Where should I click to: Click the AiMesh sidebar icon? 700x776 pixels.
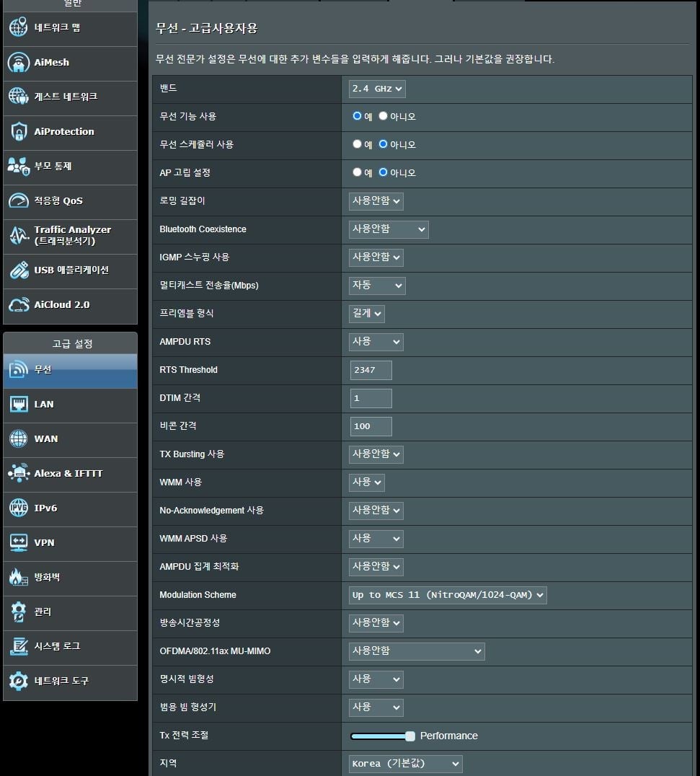[x=18, y=62]
